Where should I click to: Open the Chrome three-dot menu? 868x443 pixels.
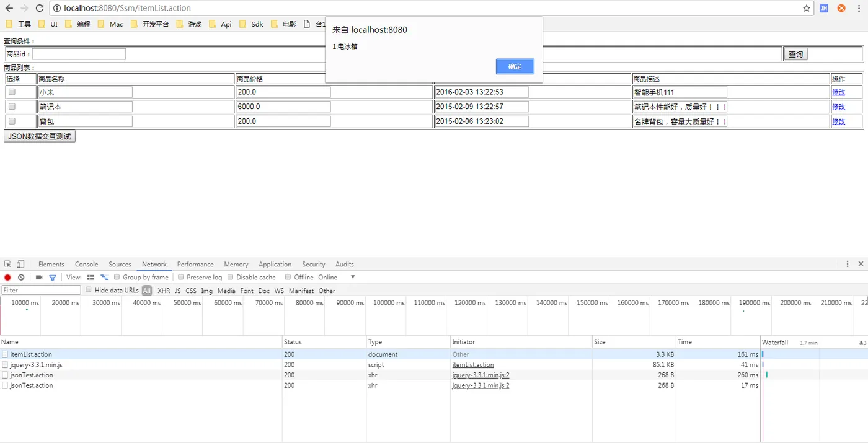coord(859,8)
